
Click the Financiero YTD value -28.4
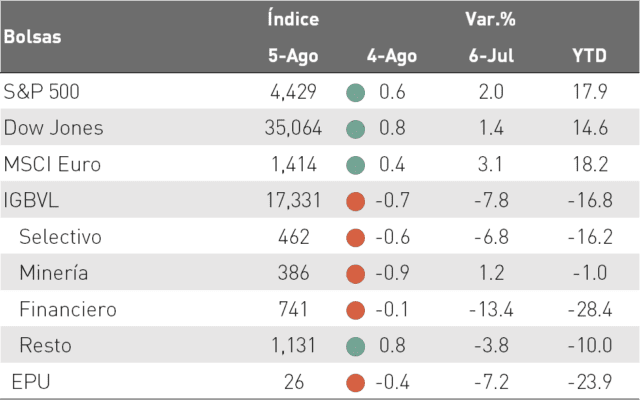[x=590, y=310]
